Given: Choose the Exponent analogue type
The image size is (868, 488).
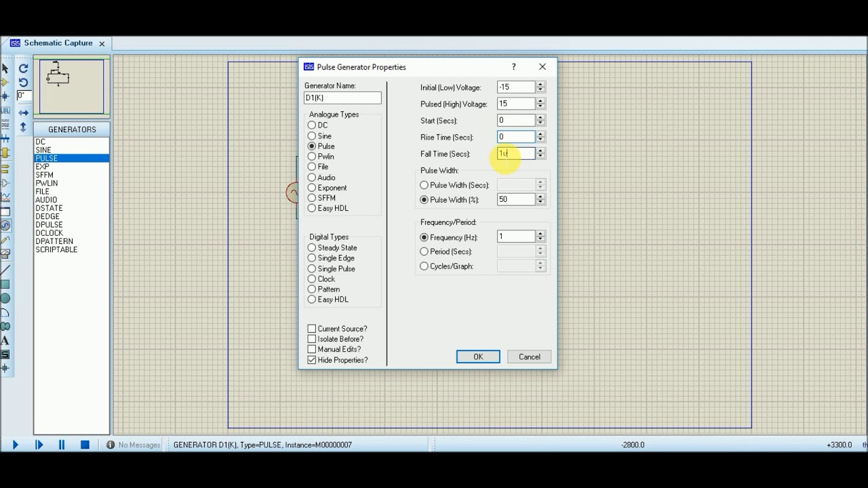Looking at the screenshot, I should click(312, 188).
